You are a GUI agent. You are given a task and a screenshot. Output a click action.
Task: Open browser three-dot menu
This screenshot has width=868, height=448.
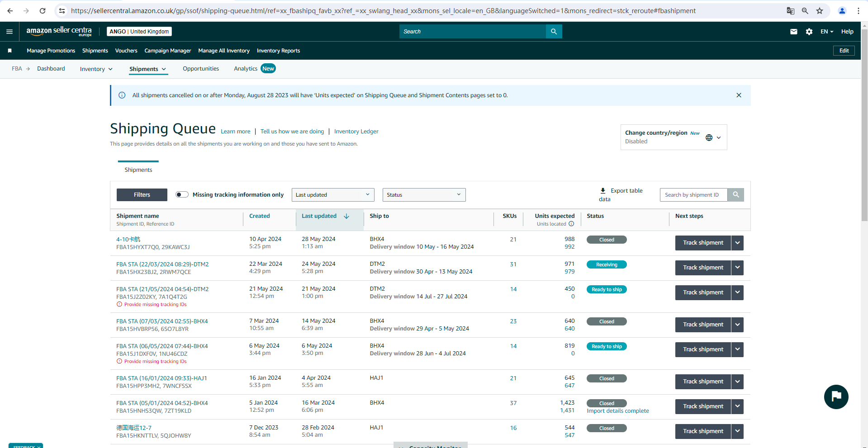(x=859, y=11)
